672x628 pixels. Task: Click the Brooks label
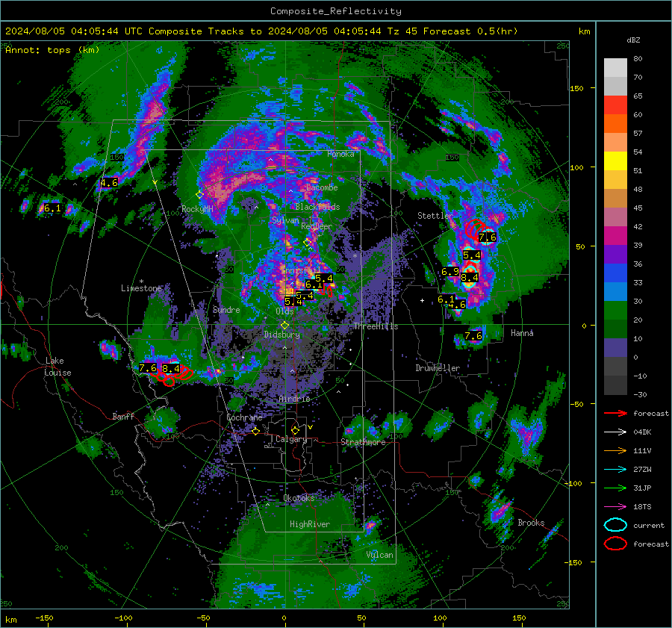point(531,523)
